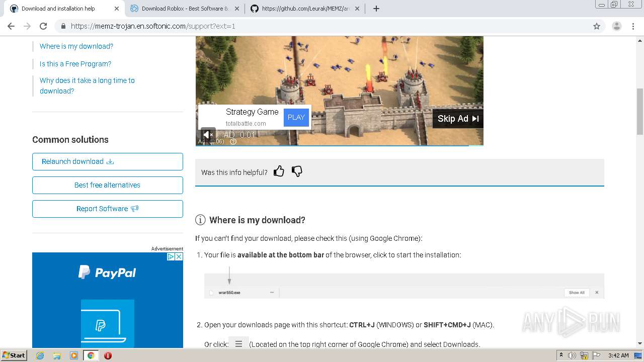
Task: Click 'Was this info helpful?' text
Action: pyautogui.click(x=234, y=172)
